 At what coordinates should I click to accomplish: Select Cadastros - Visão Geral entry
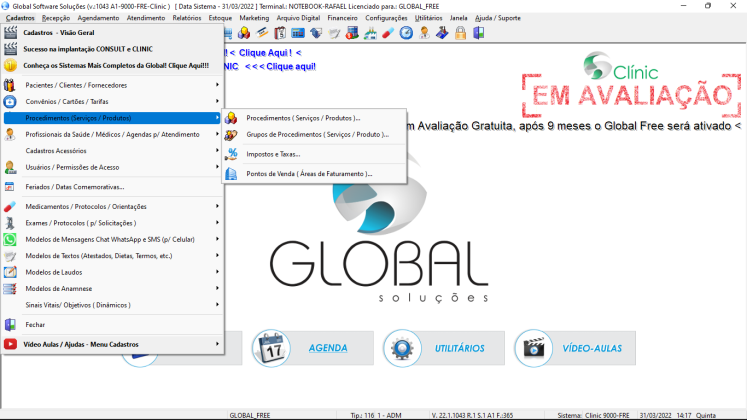click(x=113, y=33)
